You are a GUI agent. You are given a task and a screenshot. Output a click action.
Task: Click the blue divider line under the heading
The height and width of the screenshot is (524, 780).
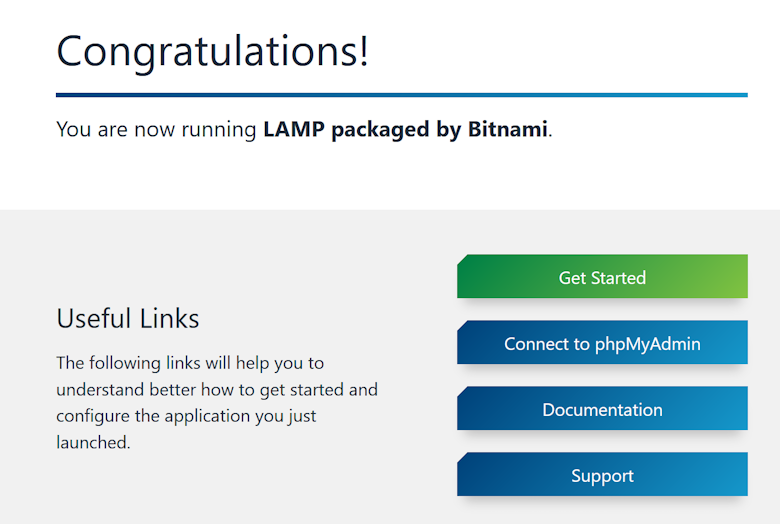coord(401,95)
